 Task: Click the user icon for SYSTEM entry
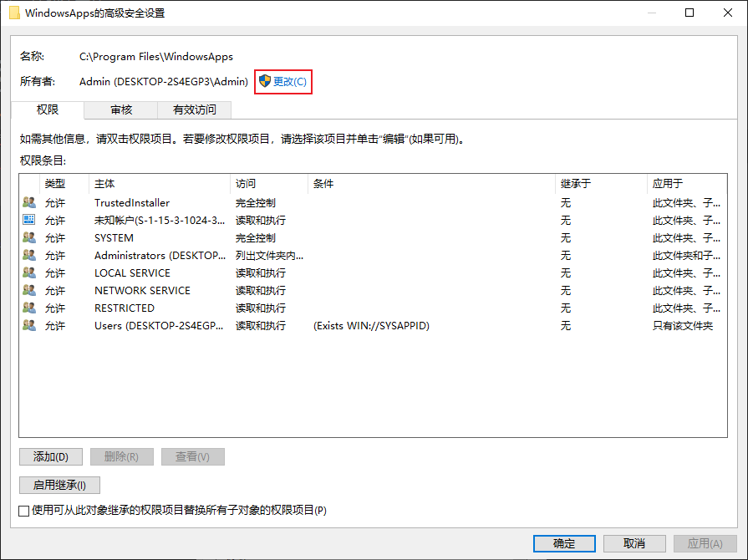tap(29, 237)
